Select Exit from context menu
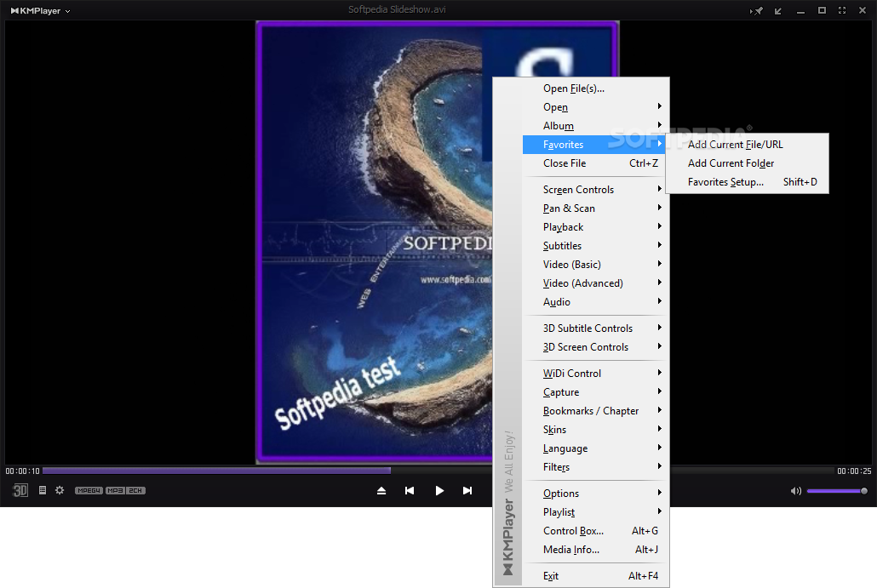The width and height of the screenshot is (877, 588). [596, 576]
